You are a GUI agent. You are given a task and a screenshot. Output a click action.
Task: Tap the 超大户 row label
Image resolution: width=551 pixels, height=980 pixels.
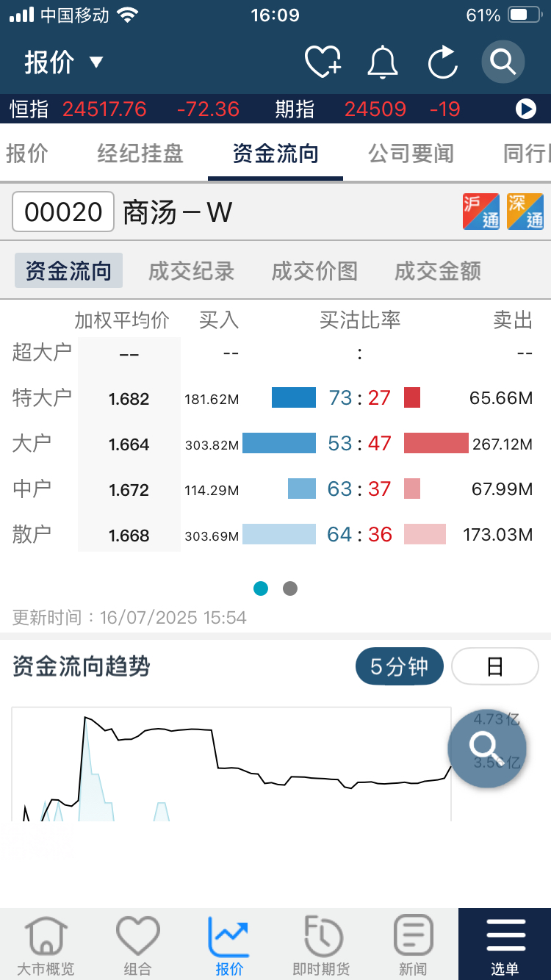pyautogui.click(x=42, y=352)
